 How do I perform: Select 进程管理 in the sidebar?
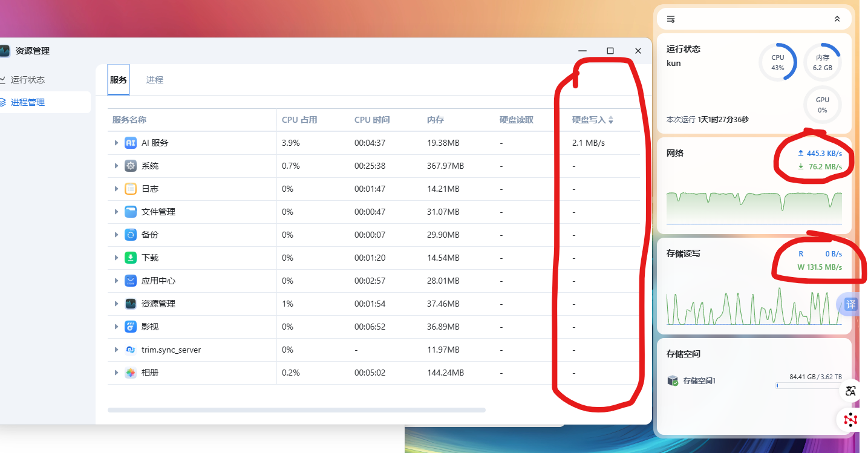pos(28,102)
